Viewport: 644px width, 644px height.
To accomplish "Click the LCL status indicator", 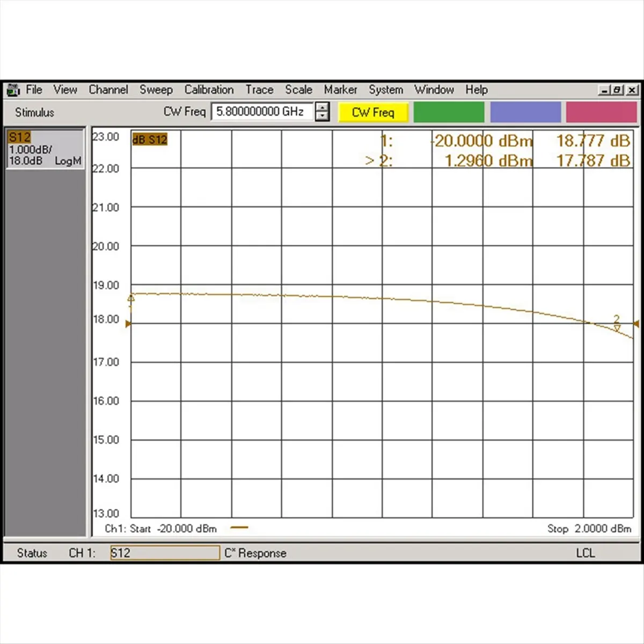I will 586,553.
